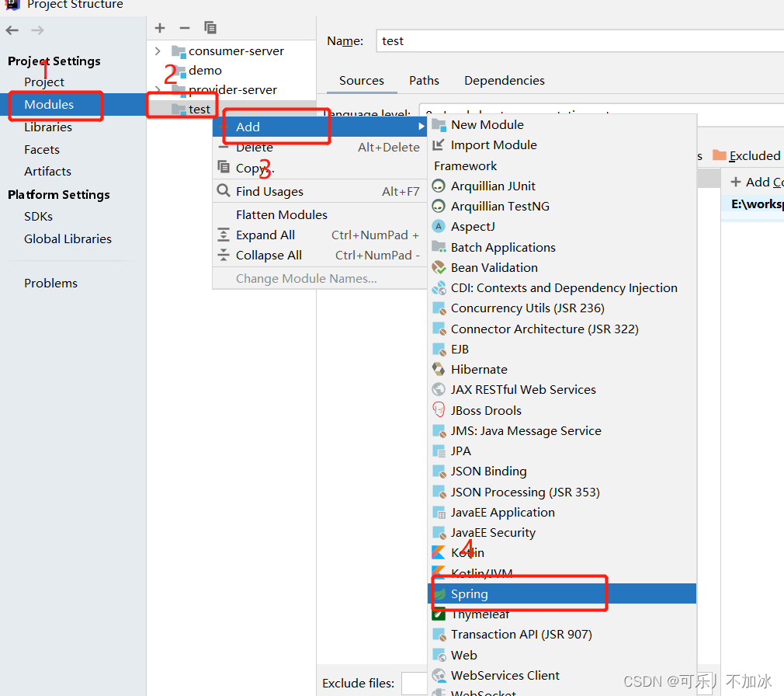This screenshot has height=696, width=784.
Task: Open Global Libraries settings
Action: (x=68, y=239)
